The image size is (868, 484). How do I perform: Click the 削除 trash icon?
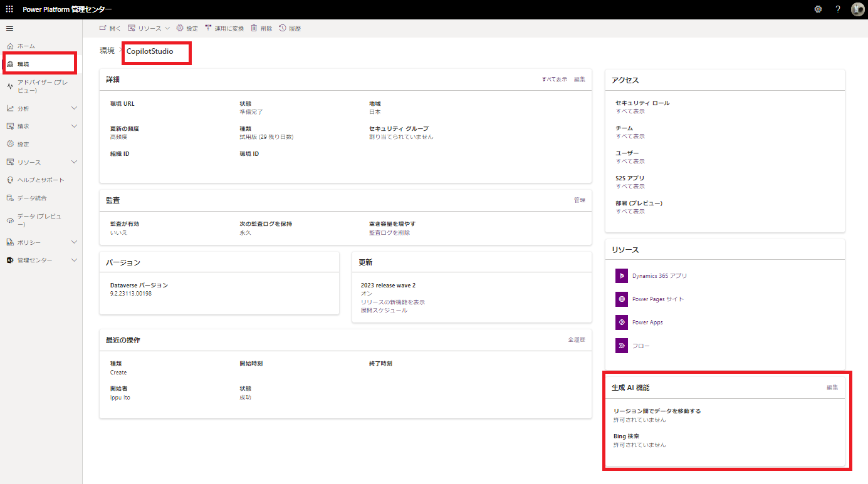(x=256, y=28)
